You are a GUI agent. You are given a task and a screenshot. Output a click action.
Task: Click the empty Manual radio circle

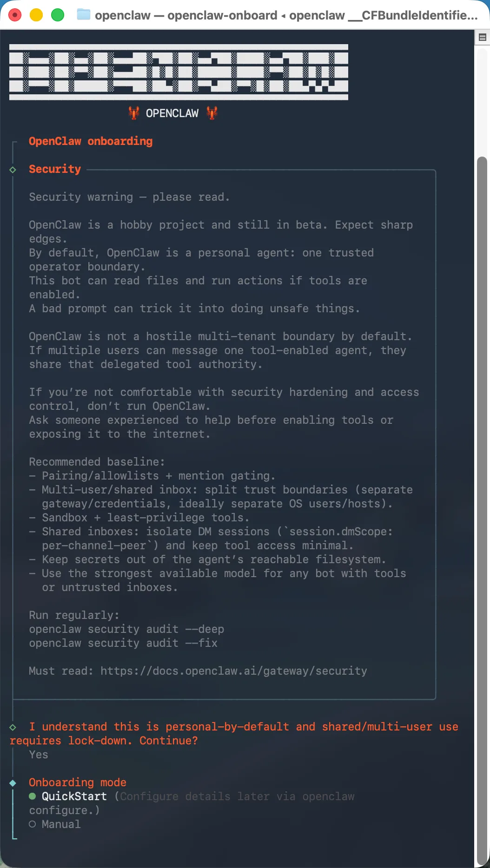[x=32, y=824]
